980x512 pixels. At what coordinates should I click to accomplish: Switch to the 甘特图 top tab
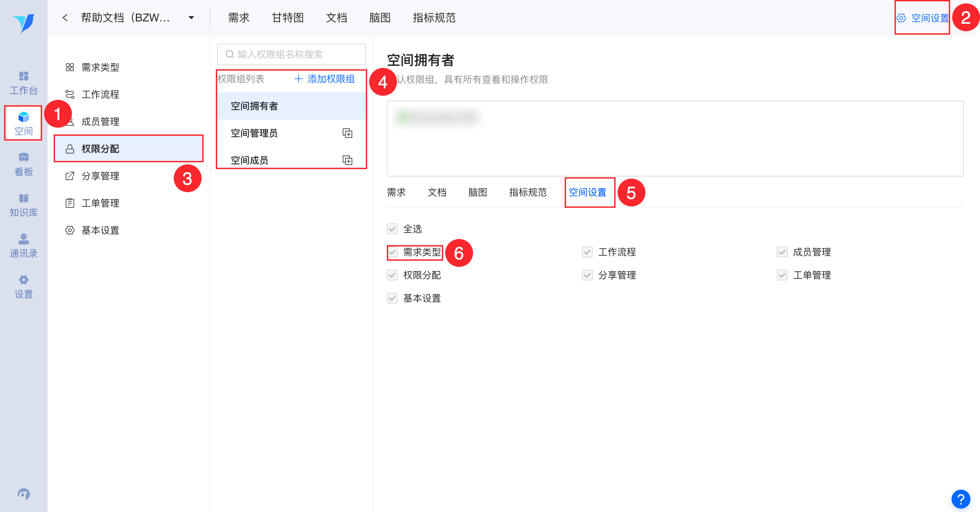click(287, 18)
